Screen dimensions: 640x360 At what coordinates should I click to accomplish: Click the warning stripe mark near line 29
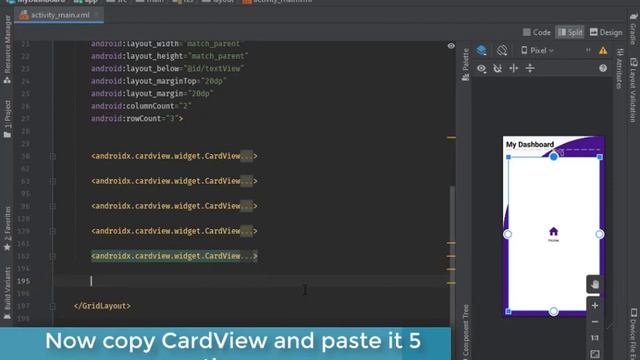[x=451, y=138]
